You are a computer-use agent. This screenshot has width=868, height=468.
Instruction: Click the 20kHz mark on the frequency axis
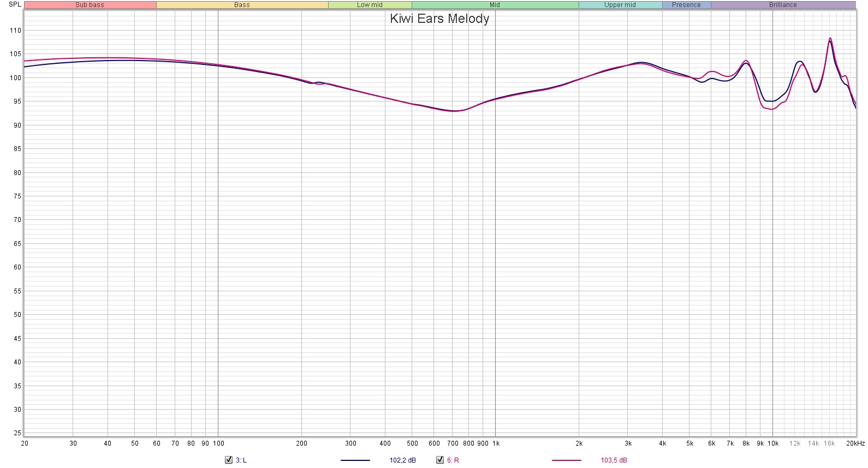(855, 443)
